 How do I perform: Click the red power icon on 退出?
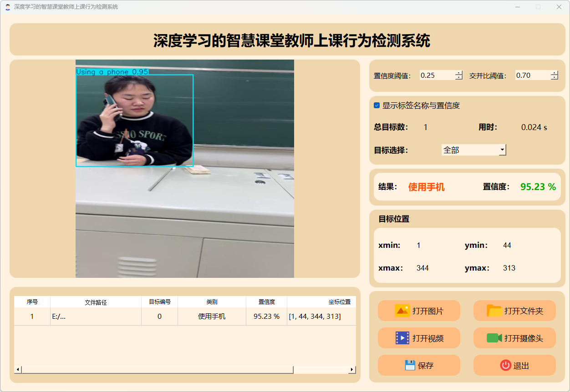(505, 365)
